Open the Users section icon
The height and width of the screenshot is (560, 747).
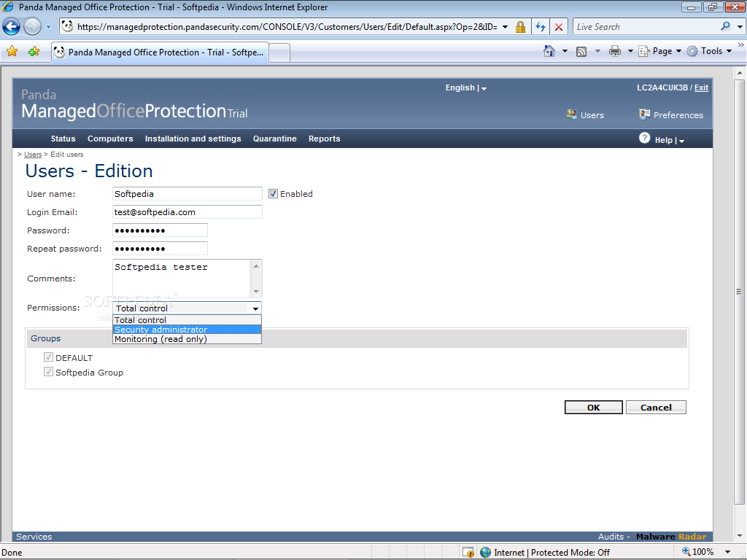(x=571, y=114)
